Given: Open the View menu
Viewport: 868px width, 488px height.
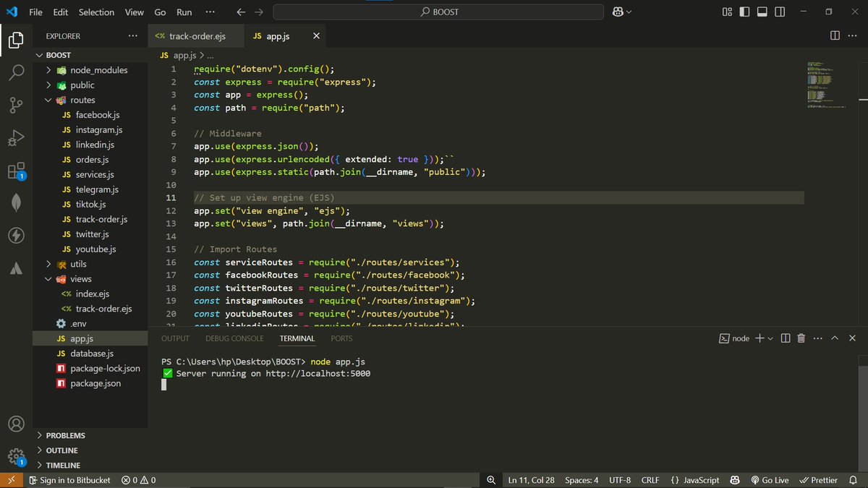Looking at the screenshot, I should (x=135, y=12).
